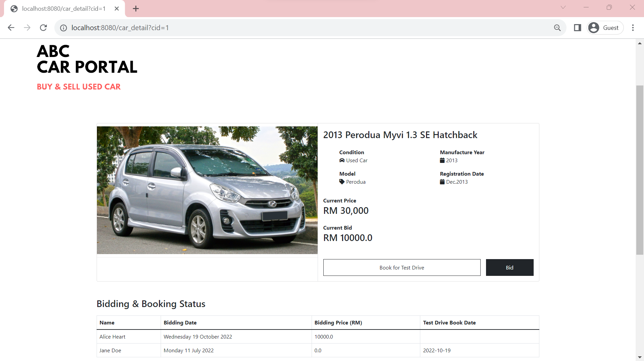The width and height of the screenshot is (644, 361).
Task: Click the calendar icon beside 2013
Action: pos(442,161)
